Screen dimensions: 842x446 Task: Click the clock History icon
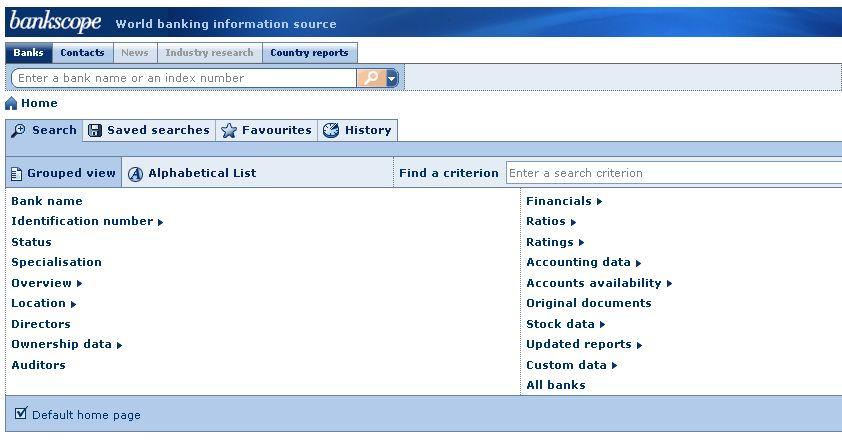point(331,130)
